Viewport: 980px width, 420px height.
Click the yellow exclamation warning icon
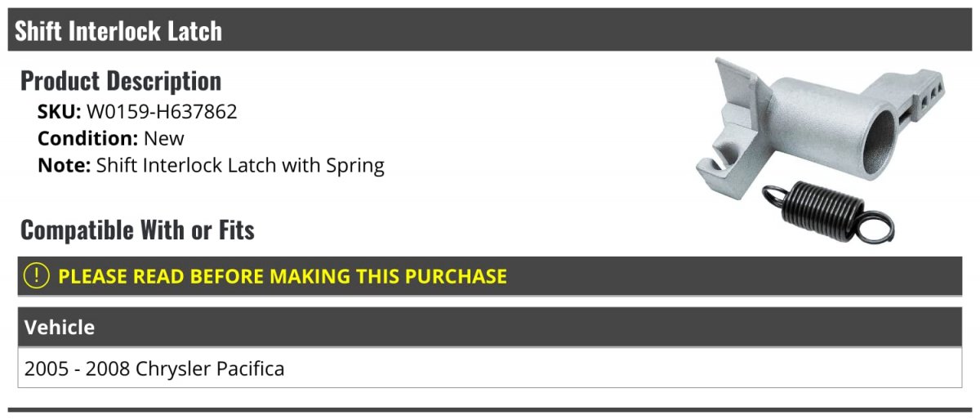pos(38,275)
